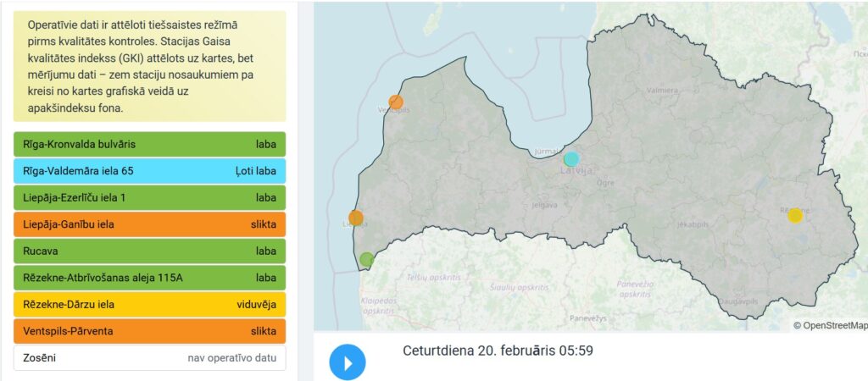868x381 pixels.
Task: Open the Liepāja-Ganību iela station row
Action: pyautogui.click(x=150, y=224)
